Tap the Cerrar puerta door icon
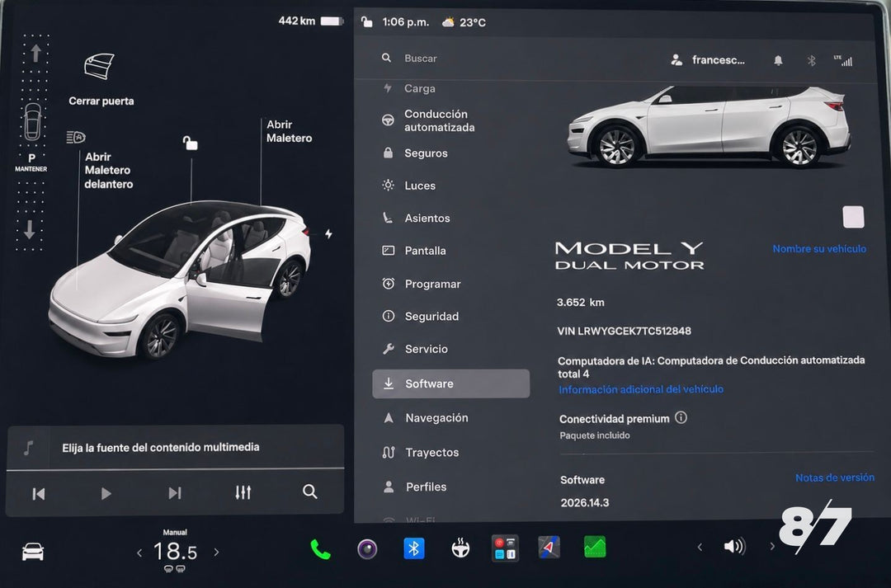891x588 pixels. [100, 67]
